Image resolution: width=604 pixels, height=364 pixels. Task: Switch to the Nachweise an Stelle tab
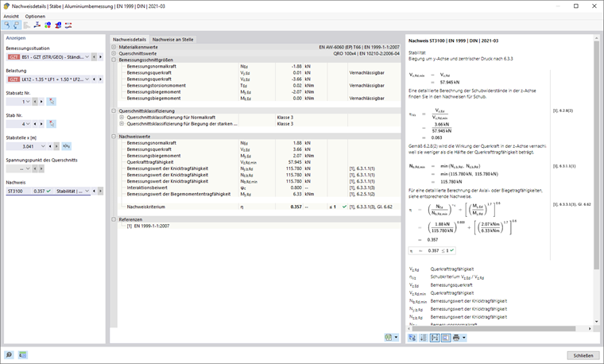(173, 39)
